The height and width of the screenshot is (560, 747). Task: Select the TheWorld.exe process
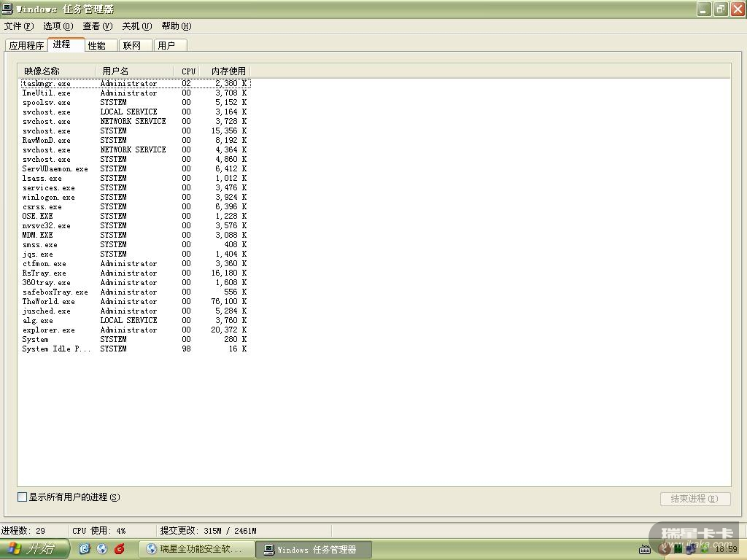[x=136, y=301]
